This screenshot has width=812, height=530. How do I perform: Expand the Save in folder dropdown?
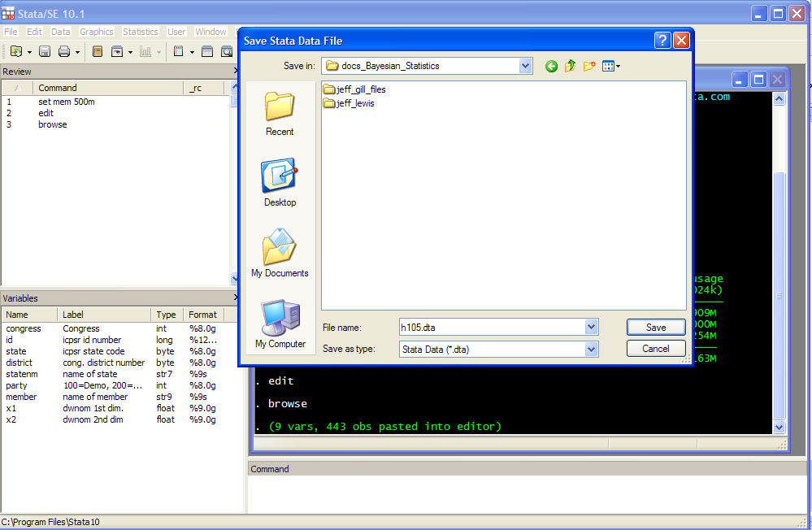tap(525, 66)
